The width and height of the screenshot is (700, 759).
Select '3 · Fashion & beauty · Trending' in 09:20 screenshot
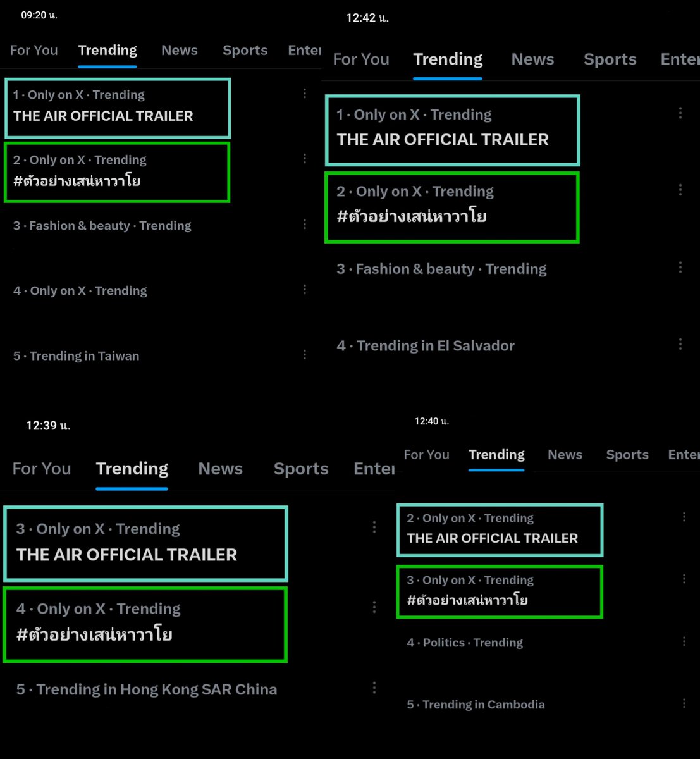(102, 226)
